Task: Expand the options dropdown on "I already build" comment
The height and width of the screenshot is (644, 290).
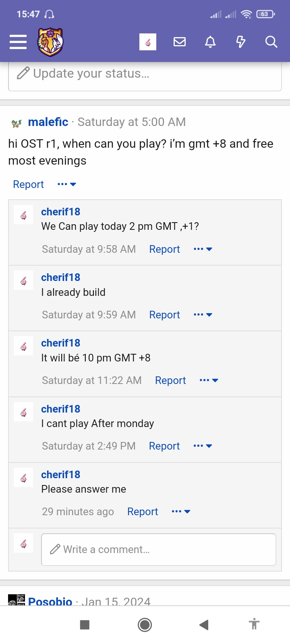Action: pos(203,315)
